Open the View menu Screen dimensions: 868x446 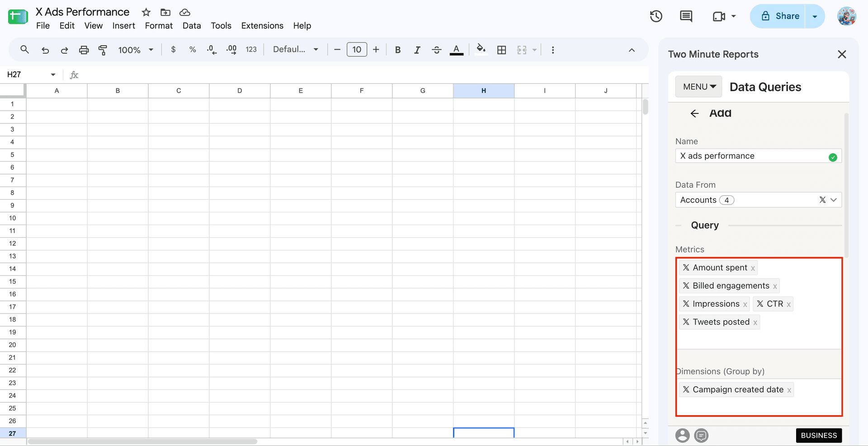pos(94,26)
